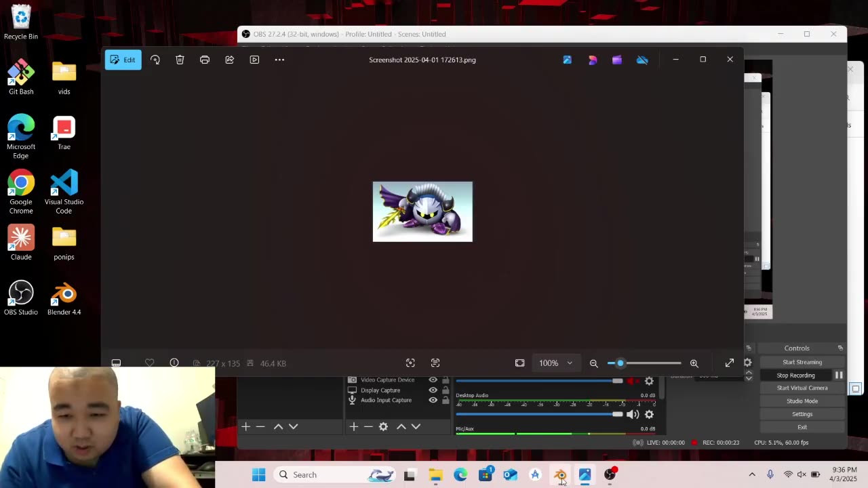Screen dimensions: 868x488
Task: Open Blender from the taskbar
Action: 560,475
